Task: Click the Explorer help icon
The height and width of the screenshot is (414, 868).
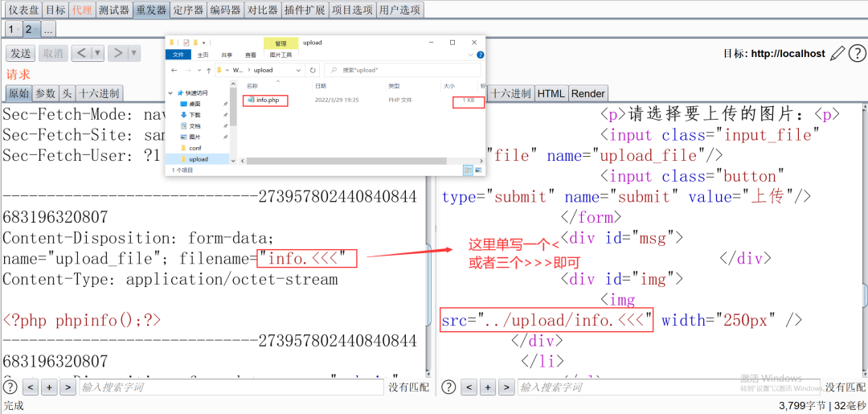Action: (x=481, y=55)
